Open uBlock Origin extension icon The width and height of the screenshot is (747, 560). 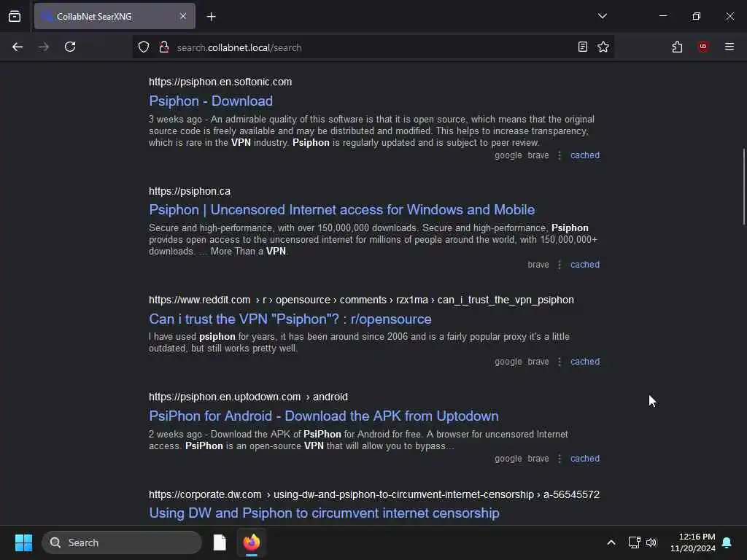pos(703,47)
